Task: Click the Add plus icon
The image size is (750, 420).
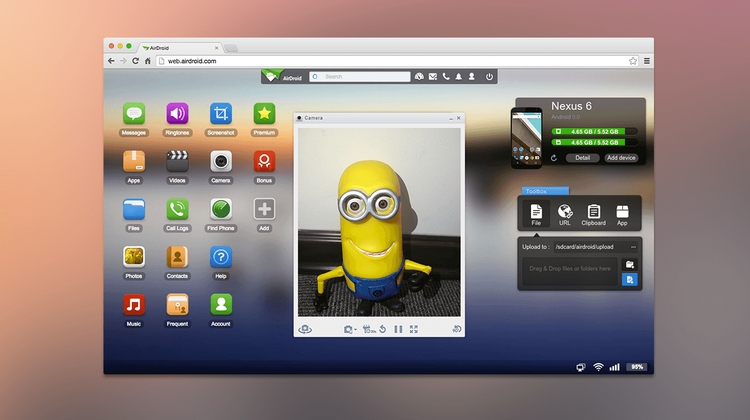Action: (265, 209)
